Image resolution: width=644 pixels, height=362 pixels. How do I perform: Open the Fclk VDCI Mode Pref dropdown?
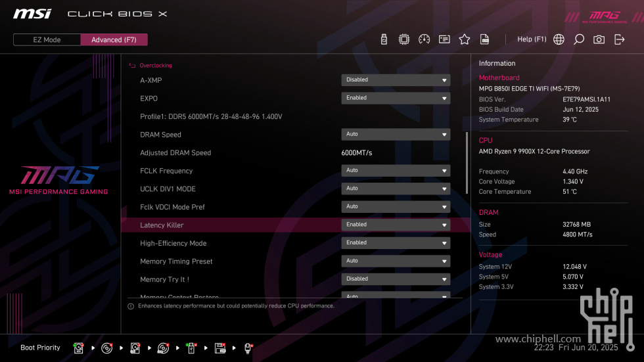(x=396, y=206)
